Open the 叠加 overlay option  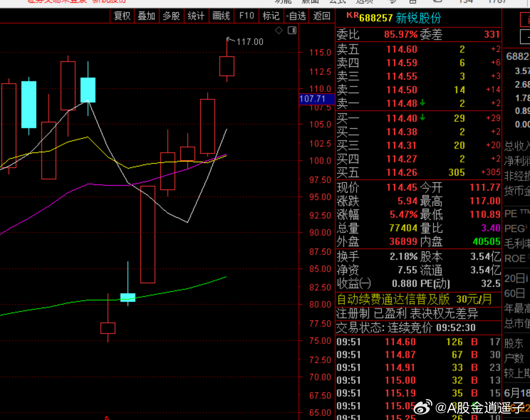point(146,16)
